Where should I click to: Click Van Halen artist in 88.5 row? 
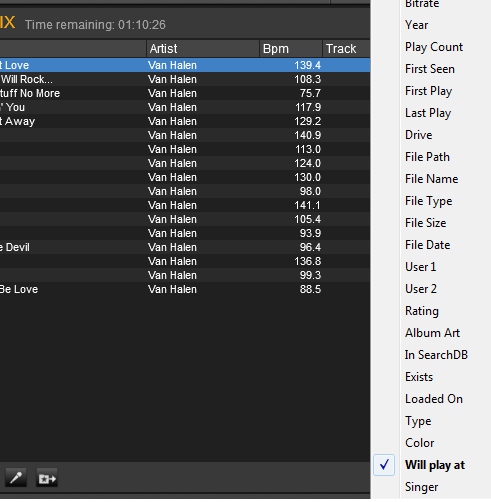pos(172,289)
